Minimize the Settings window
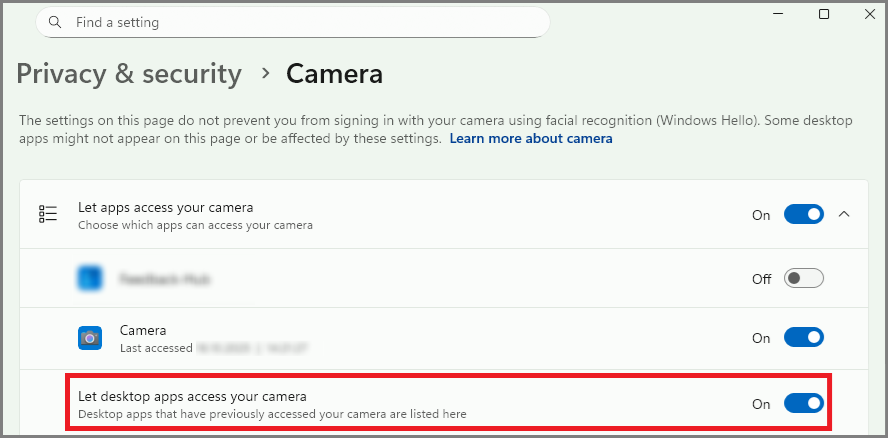 tap(778, 14)
